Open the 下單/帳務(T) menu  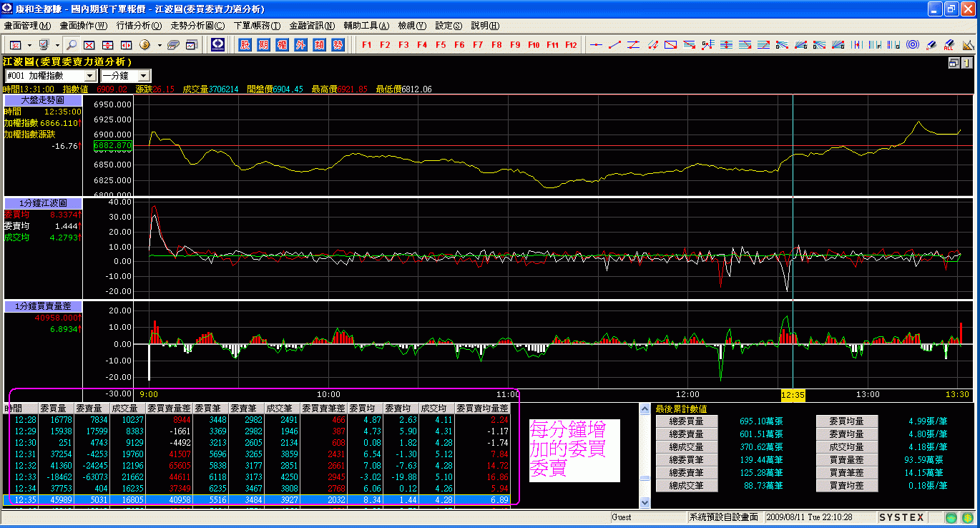click(257, 26)
